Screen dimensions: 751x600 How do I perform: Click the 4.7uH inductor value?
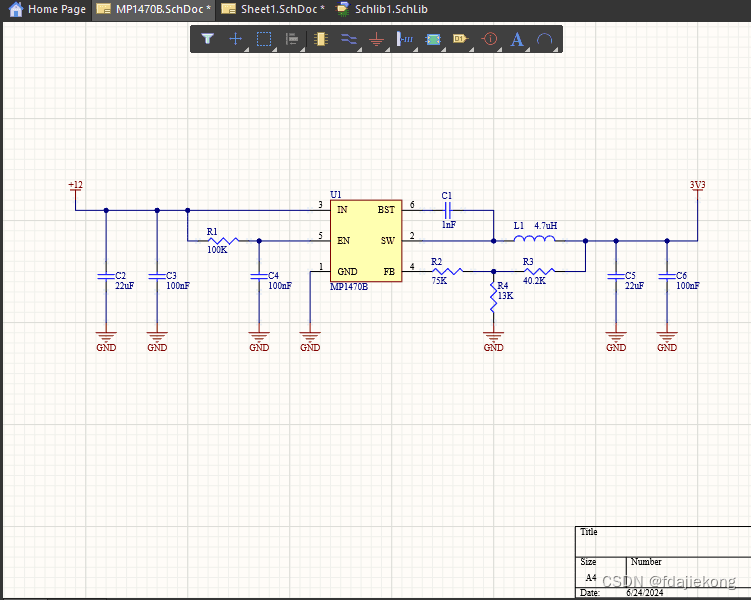546,226
